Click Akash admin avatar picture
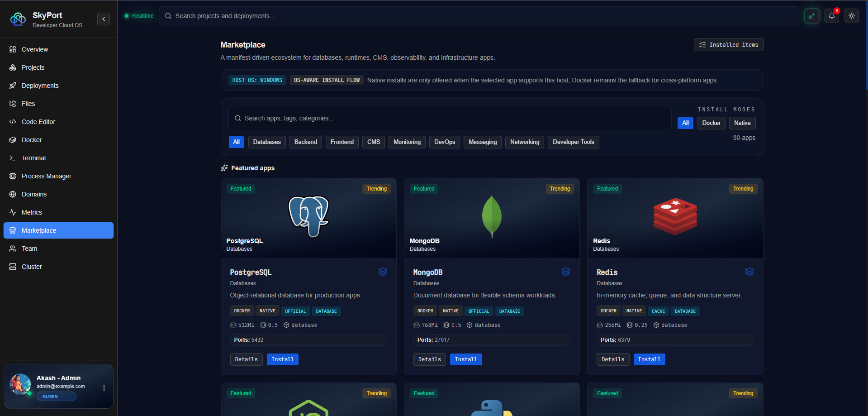This screenshot has width=868, height=416. point(20,384)
